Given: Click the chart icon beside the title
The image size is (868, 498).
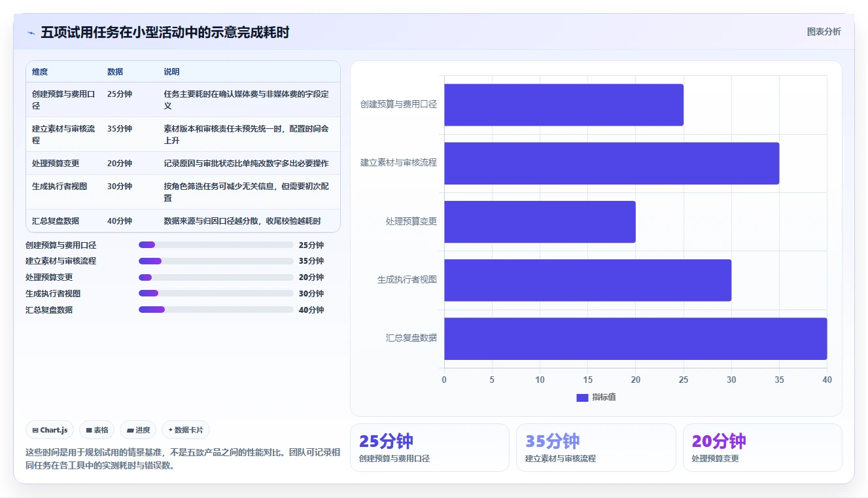Looking at the screenshot, I should click(31, 33).
